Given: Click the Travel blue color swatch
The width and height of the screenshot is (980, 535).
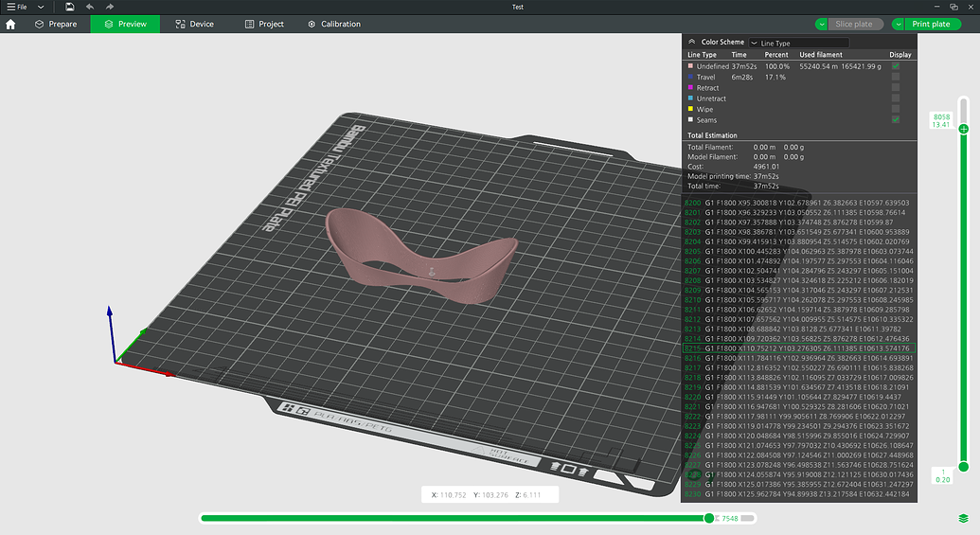Looking at the screenshot, I should (x=690, y=77).
